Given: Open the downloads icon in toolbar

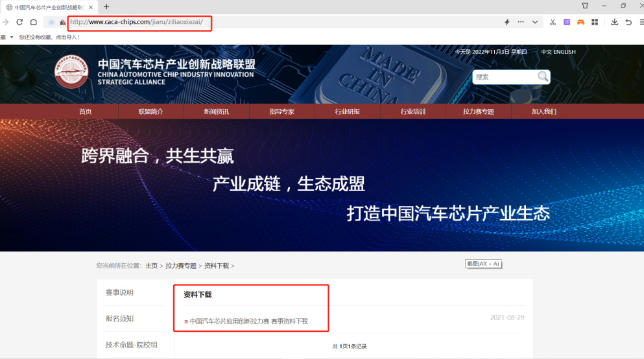Looking at the screenshot, I should (x=614, y=22).
